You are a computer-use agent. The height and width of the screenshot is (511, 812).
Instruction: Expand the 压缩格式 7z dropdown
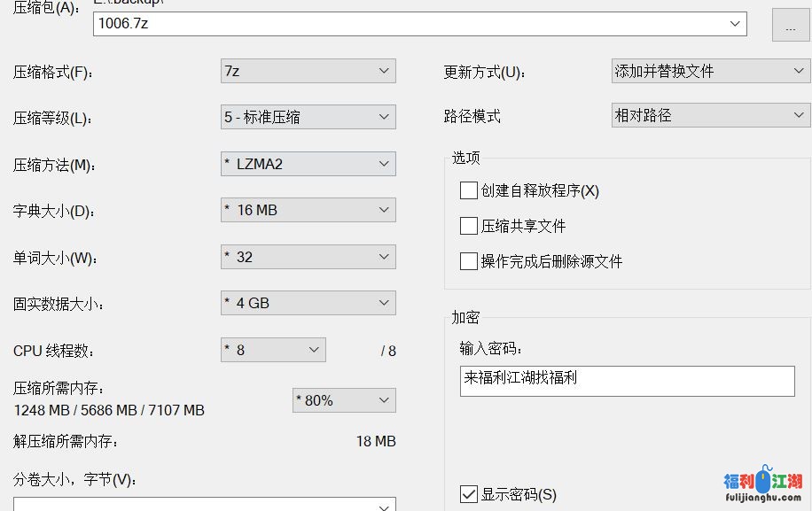[x=384, y=71]
